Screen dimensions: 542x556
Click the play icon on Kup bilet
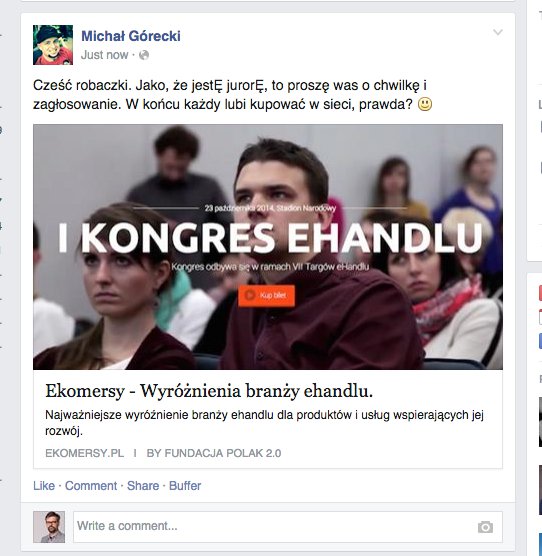tap(250, 295)
